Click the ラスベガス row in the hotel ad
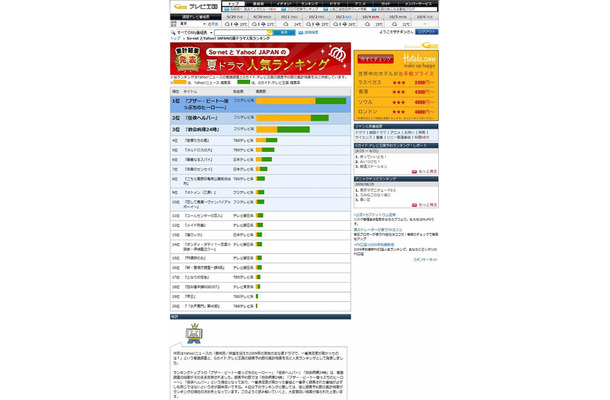The image size is (610, 400). coord(396,82)
